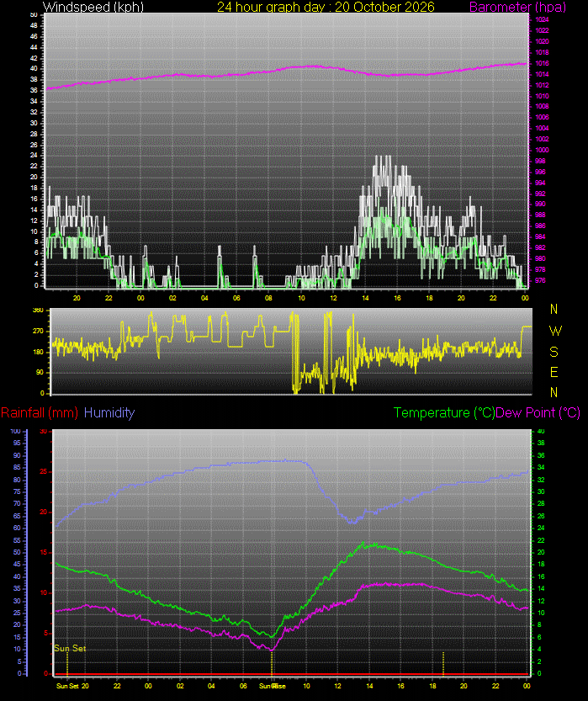Click the Sun Rise label on bottom time axis
The height and width of the screenshot is (701, 588).
[272, 686]
